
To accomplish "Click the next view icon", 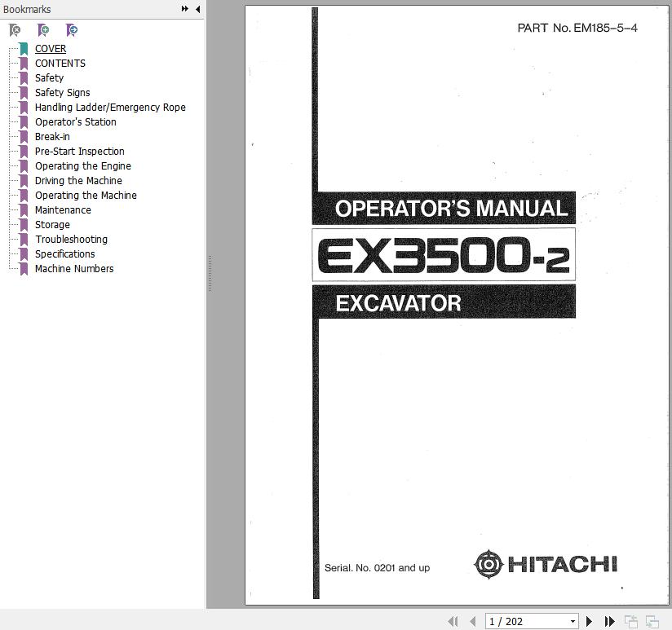I will [652, 621].
